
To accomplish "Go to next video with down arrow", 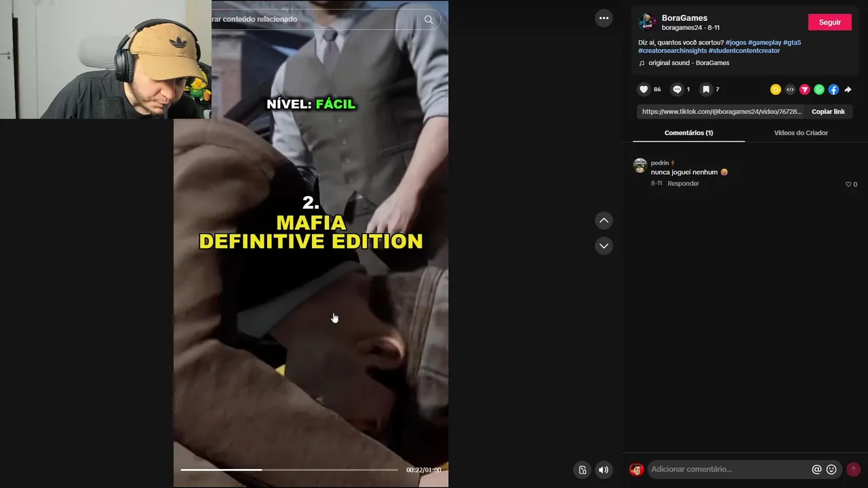I will (604, 245).
